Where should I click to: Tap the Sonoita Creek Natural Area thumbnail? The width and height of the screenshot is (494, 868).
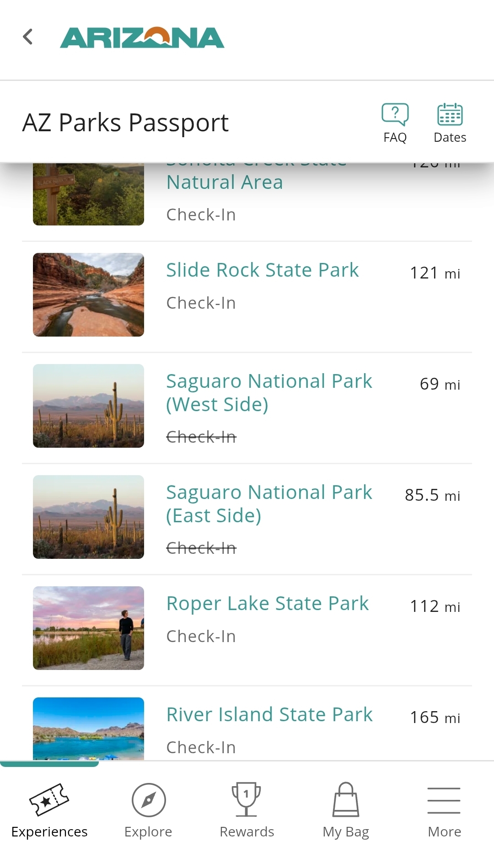point(88,194)
